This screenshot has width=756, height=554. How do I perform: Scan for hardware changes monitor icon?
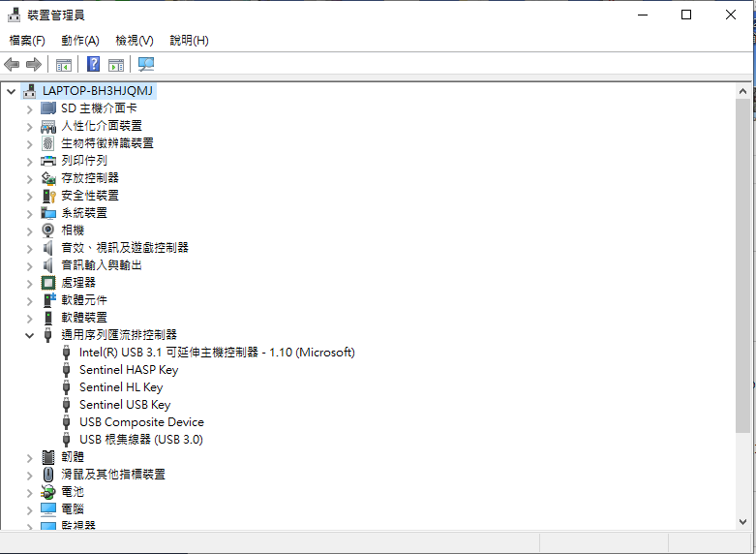146,64
